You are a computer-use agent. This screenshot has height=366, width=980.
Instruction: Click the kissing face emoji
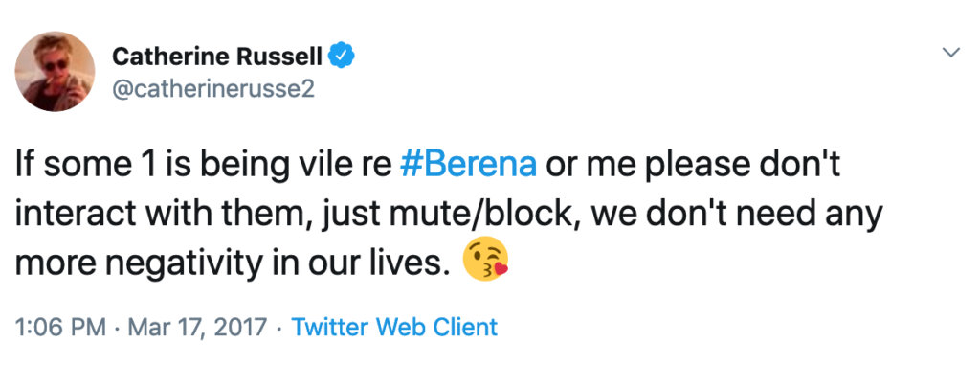click(485, 262)
